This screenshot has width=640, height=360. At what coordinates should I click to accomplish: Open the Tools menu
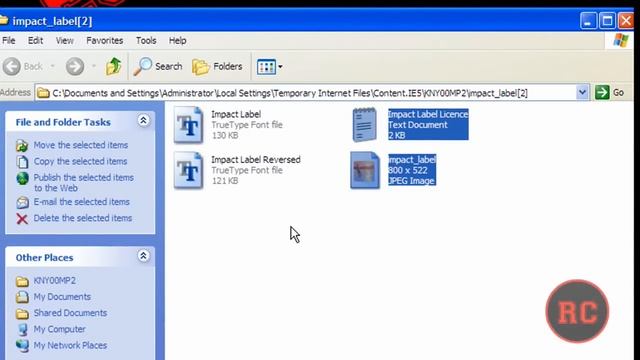click(x=146, y=40)
